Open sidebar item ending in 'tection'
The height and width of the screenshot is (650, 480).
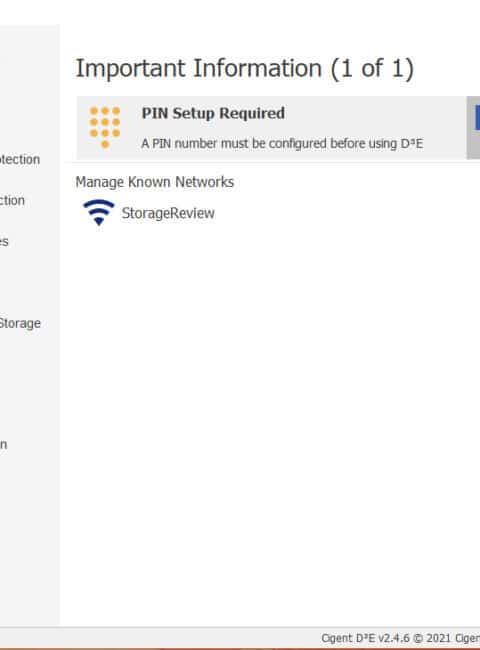tap(19, 160)
